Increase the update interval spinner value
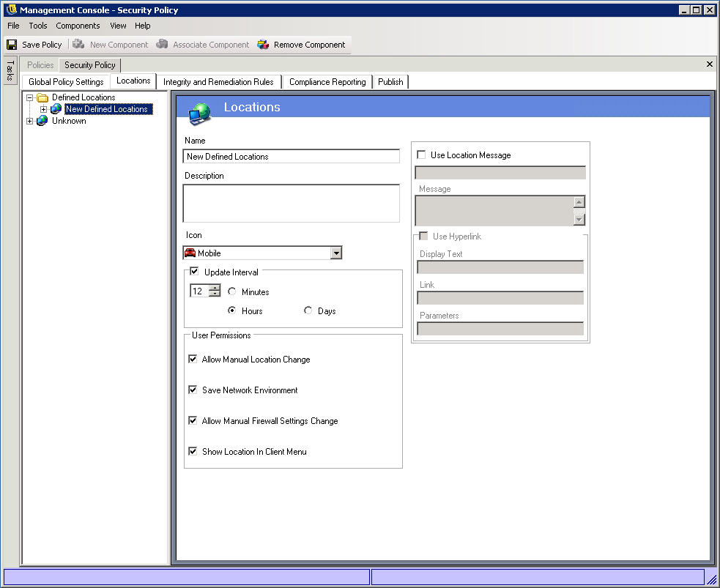 [x=215, y=288]
